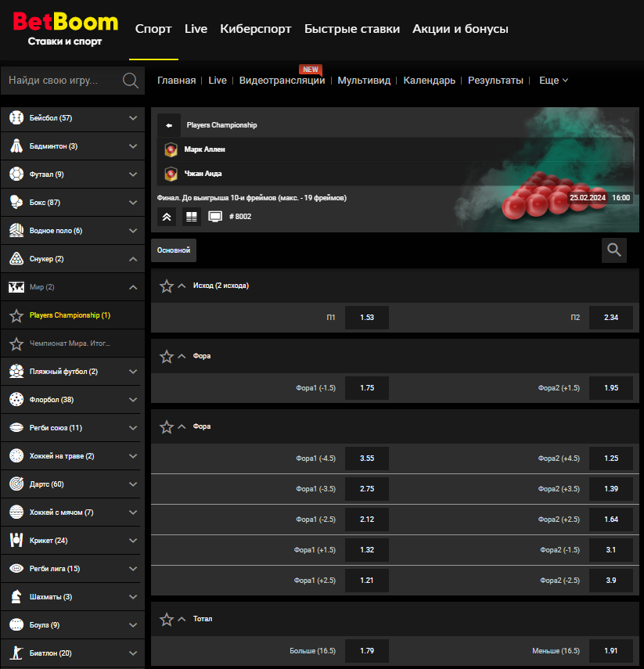Select Фора2 (+2.5) odds 1.64
This screenshot has height=669, width=644.
click(x=611, y=520)
